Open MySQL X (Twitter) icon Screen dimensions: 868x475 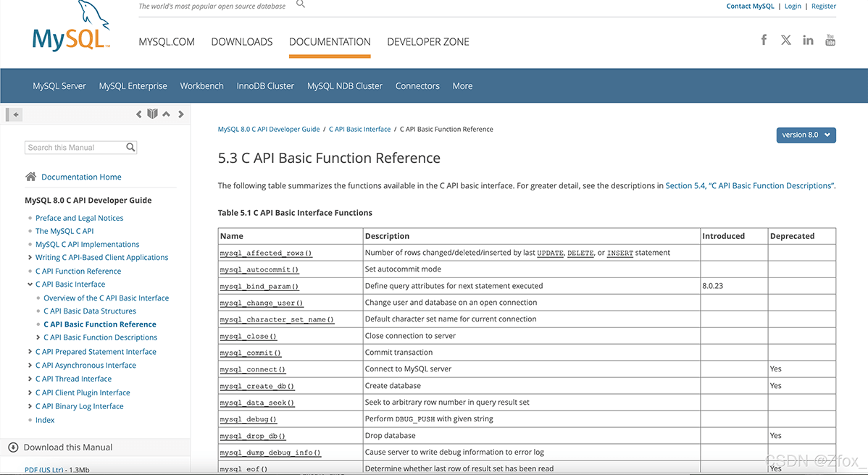pyautogui.click(x=786, y=40)
